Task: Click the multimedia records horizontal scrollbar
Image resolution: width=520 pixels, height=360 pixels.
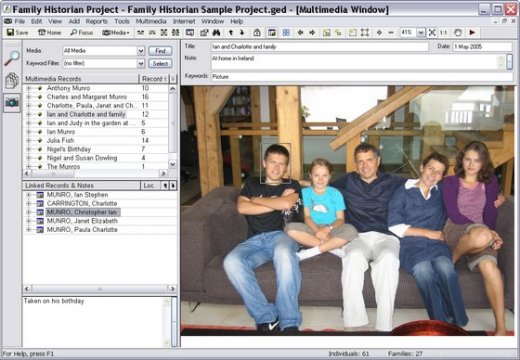Action: coord(96,173)
